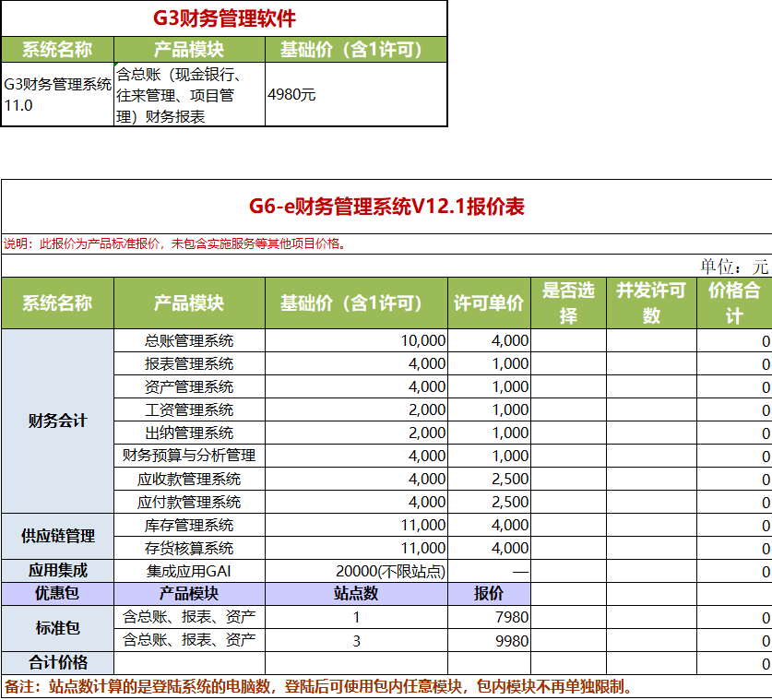Click 许可单价 4,000 for 存货核算系统

point(489,549)
